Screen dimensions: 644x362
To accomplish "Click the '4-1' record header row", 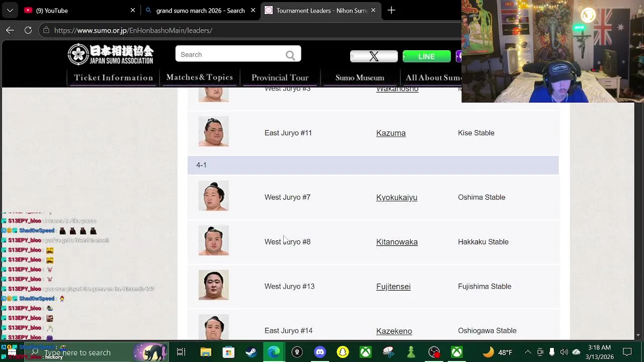I will coord(373,165).
